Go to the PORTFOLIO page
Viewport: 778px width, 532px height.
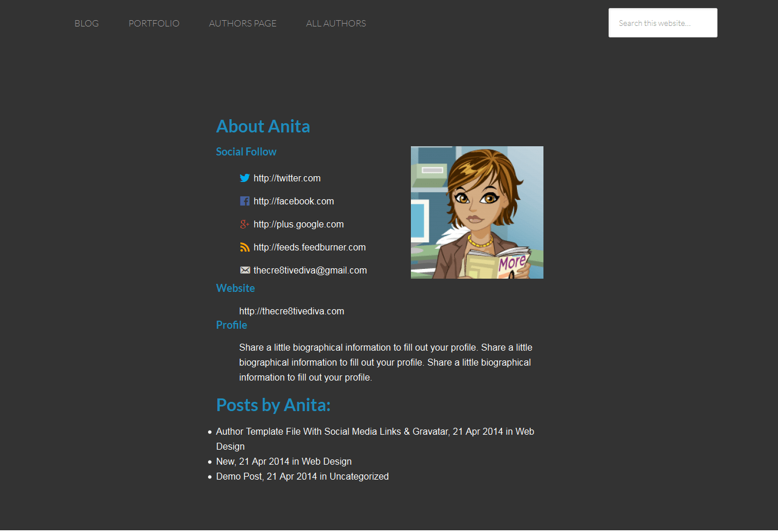pyautogui.click(x=154, y=23)
